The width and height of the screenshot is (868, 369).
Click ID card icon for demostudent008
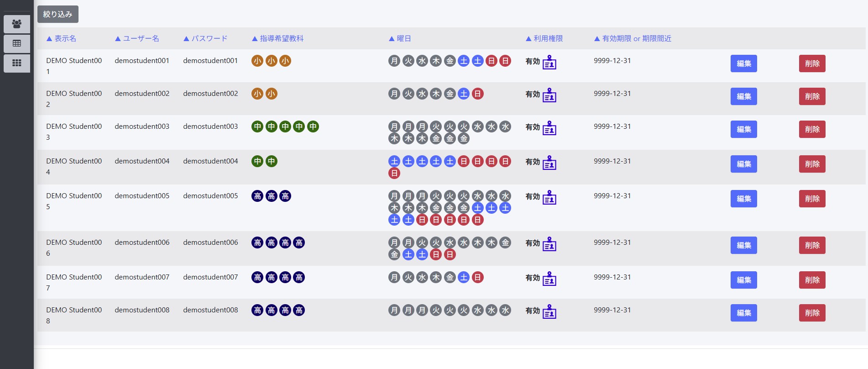[x=549, y=312]
